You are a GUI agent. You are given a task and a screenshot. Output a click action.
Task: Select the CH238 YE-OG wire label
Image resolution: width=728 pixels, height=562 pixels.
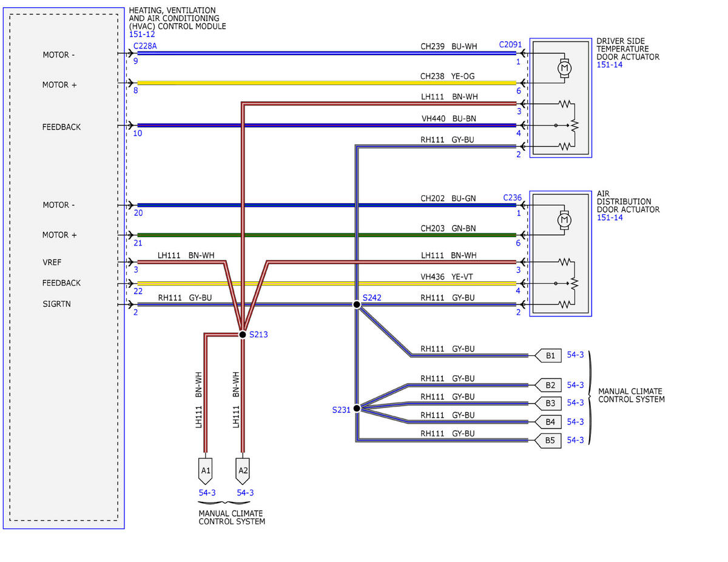448,76
